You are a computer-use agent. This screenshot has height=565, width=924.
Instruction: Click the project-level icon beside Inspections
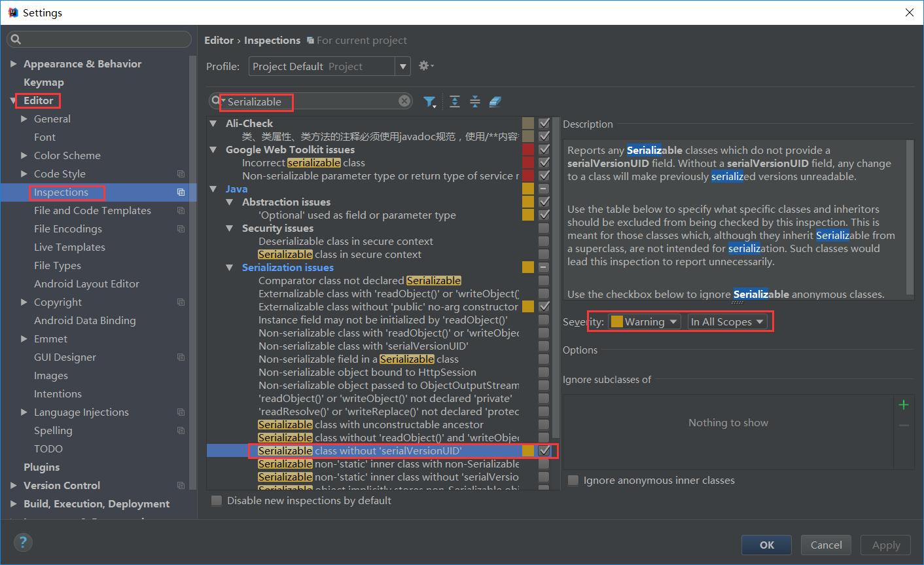[181, 192]
